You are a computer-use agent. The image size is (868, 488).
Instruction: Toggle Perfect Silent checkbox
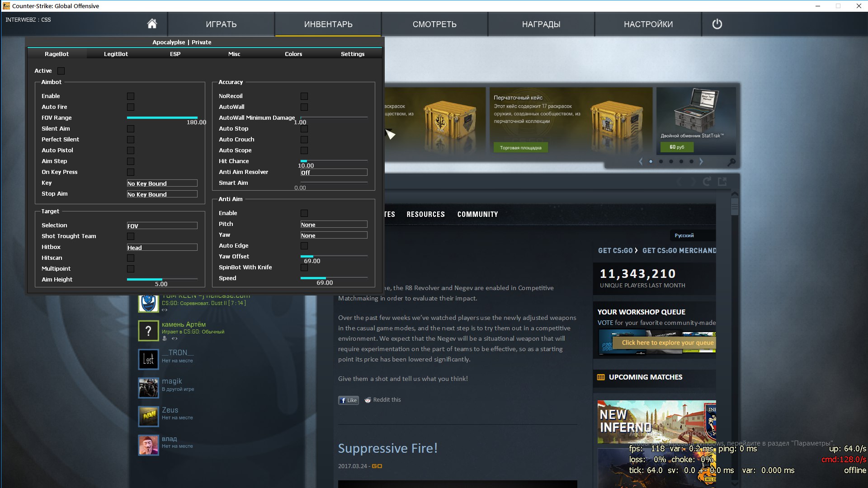131,140
